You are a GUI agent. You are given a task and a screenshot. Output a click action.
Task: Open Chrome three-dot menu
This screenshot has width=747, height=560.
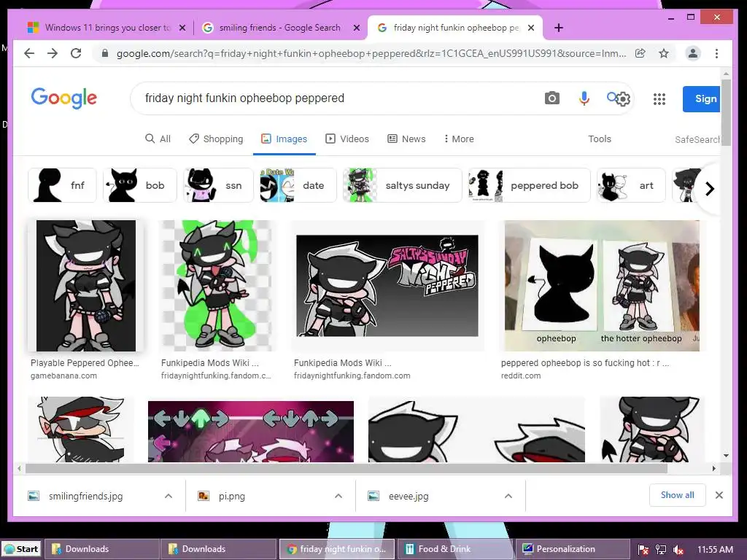[x=716, y=53]
